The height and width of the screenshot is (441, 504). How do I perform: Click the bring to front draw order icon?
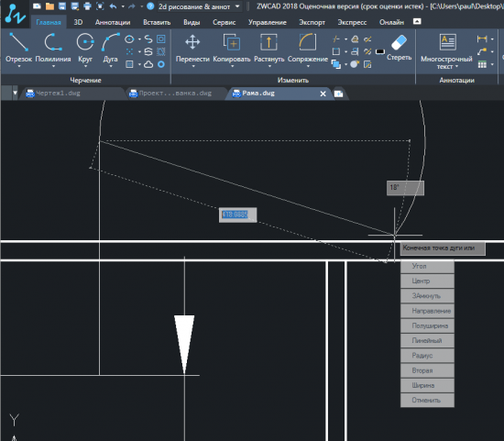coord(336,64)
